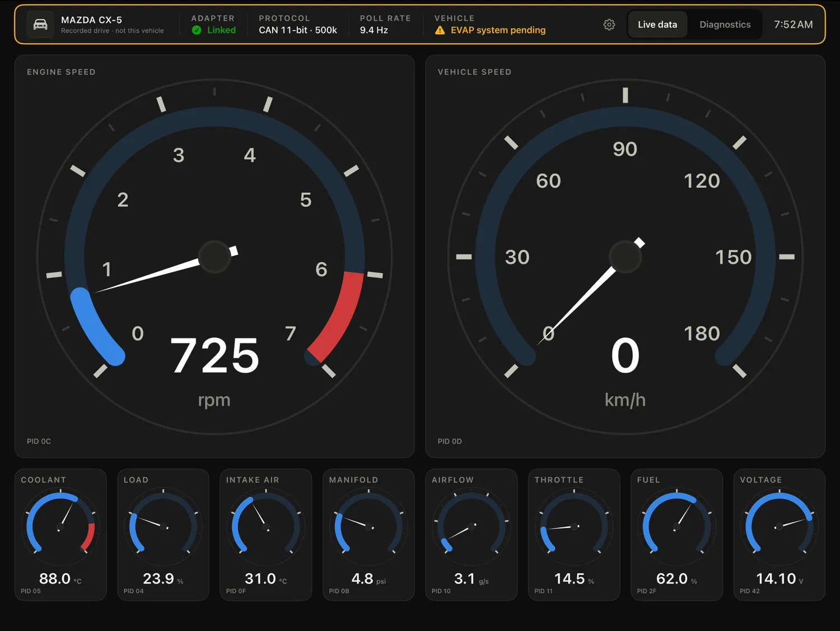Open the Fuel mini gauge
The image size is (840, 631).
(676, 535)
